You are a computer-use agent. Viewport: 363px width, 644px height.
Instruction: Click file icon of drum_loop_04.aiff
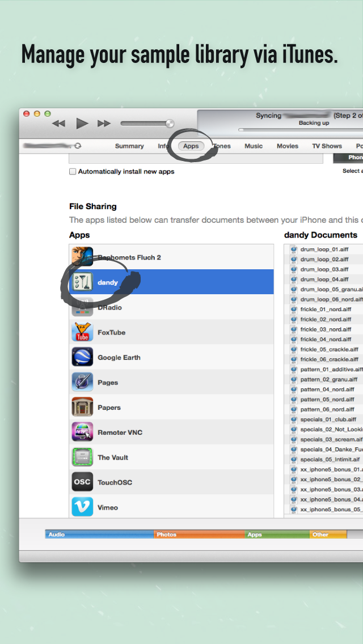click(x=294, y=279)
